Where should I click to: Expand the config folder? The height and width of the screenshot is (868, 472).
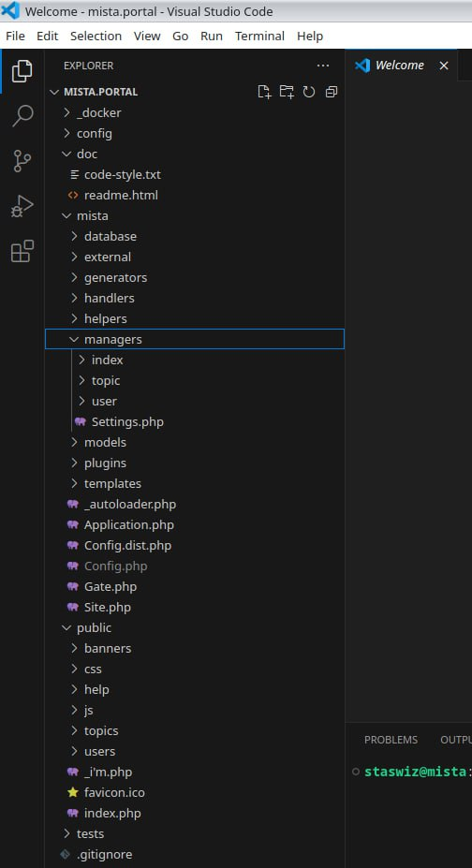pos(195,133)
